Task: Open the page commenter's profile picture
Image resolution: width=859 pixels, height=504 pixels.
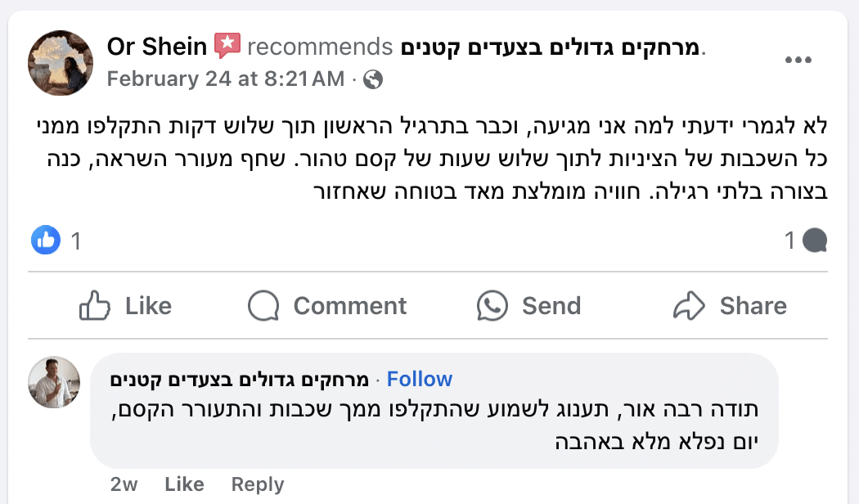Action: tap(54, 382)
